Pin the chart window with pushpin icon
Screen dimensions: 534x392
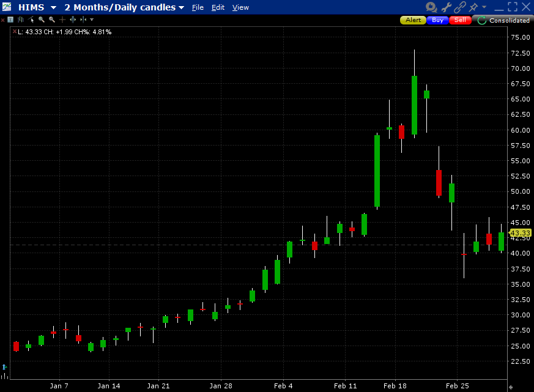[x=473, y=7]
